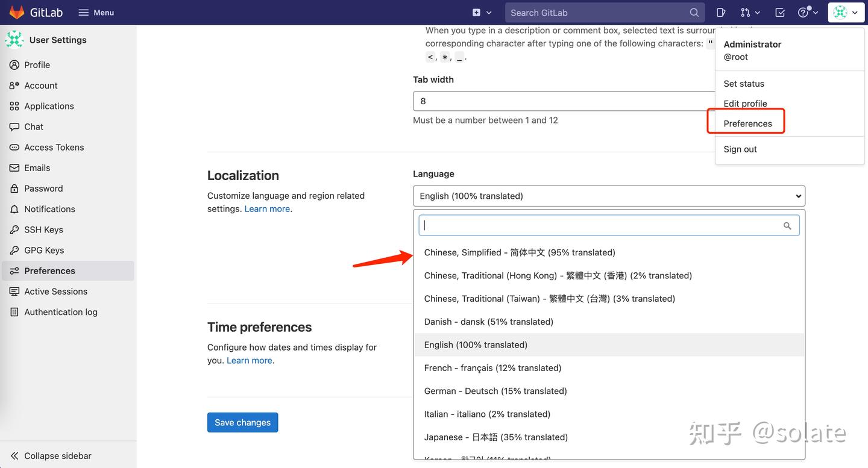
Task: Click the Save changes button
Action: [x=242, y=422]
